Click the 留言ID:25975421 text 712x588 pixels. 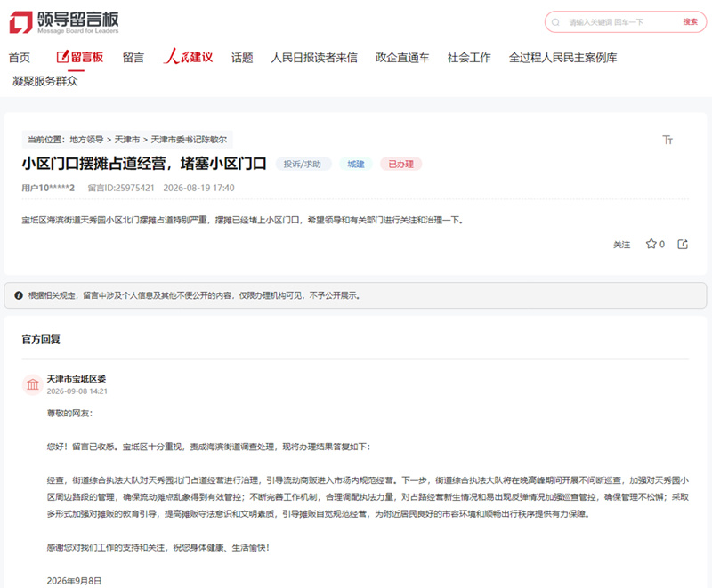coord(121,188)
